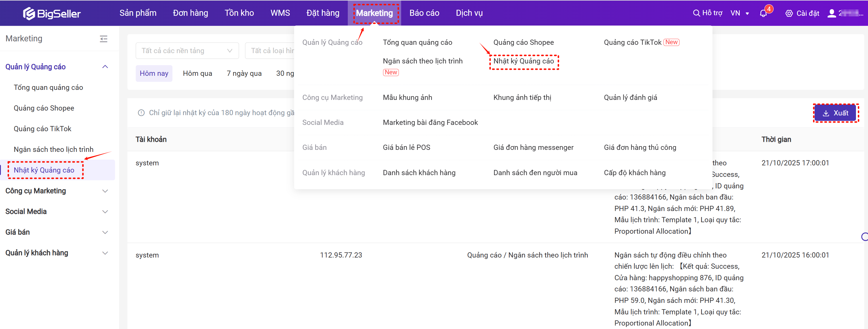The width and height of the screenshot is (868, 329).
Task: Expand the Social Media sidebar section
Action: [105, 211]
